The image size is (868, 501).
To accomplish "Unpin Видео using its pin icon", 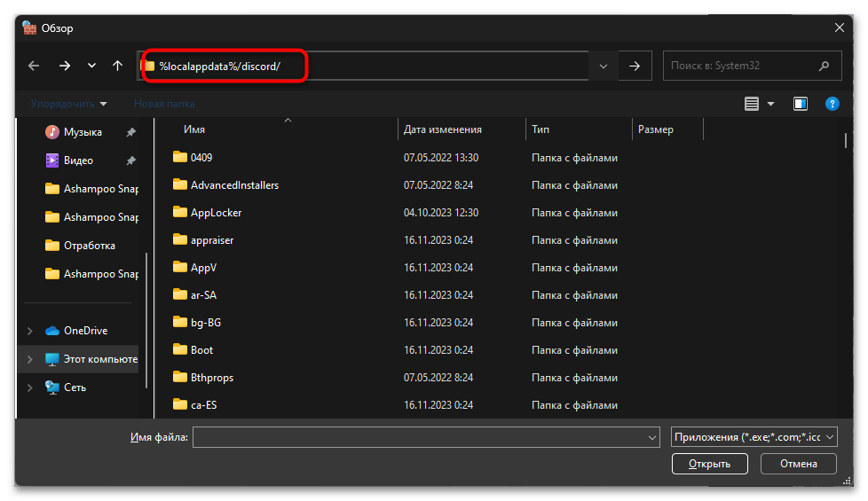I will click(130, 160).
